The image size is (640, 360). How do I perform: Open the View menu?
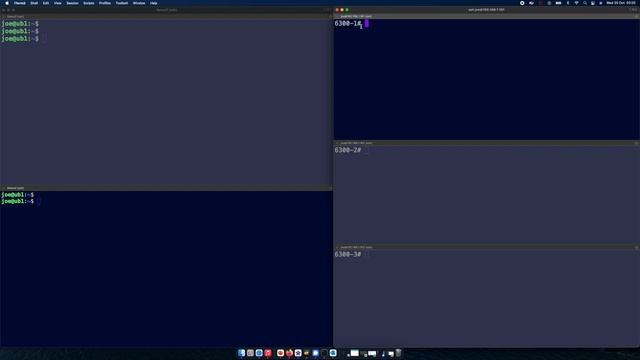pos(58,3)
